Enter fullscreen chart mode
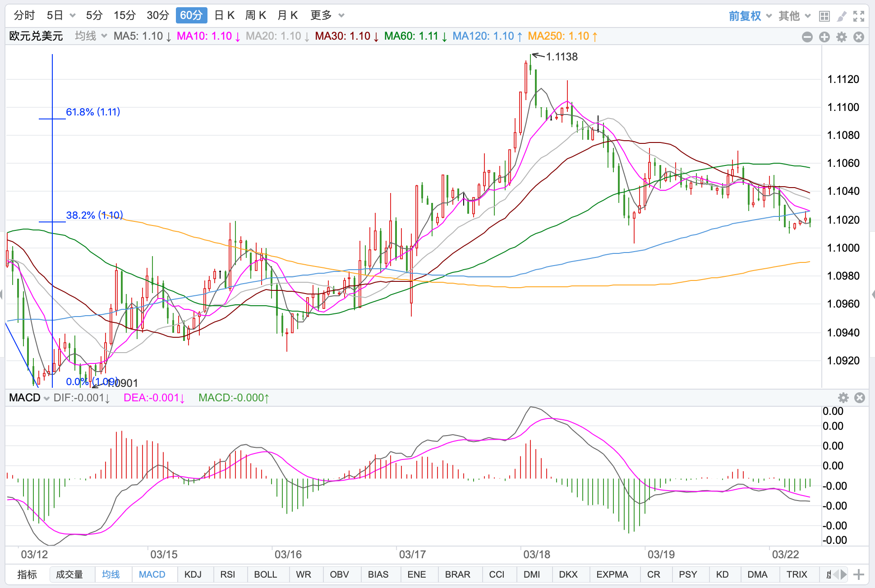Screen dimensions: 875x588 (859, 16)
